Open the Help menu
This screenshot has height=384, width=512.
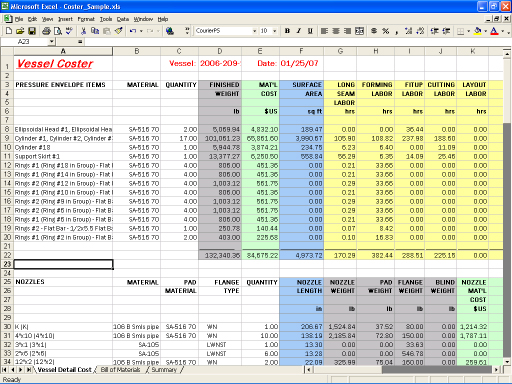(163, 19)
